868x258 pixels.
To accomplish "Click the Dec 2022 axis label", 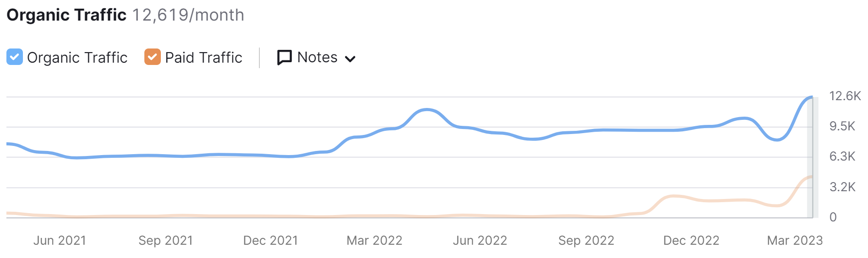I will [x=691, y=241].
